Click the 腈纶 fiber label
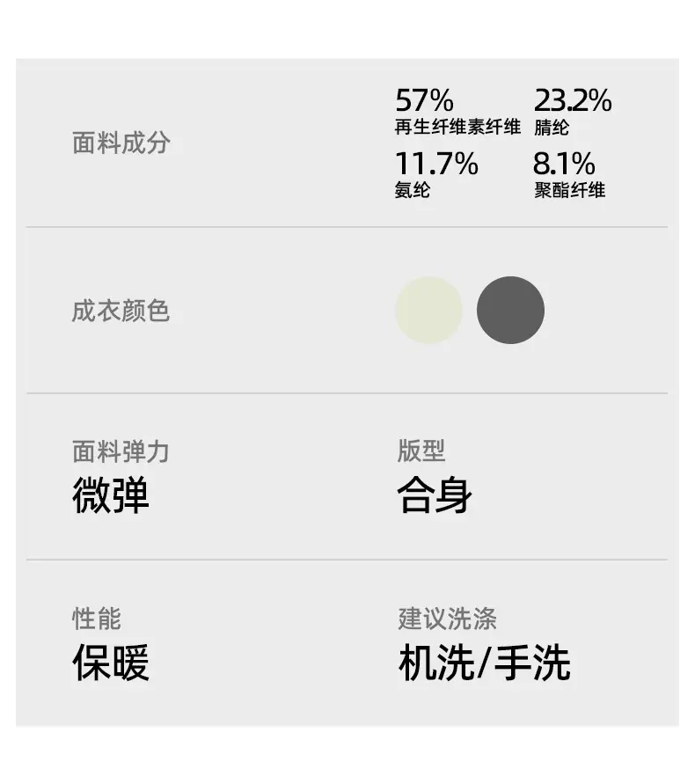Image resolution: width=695 pixels, height=784 pixels. [x=552, y=127]
